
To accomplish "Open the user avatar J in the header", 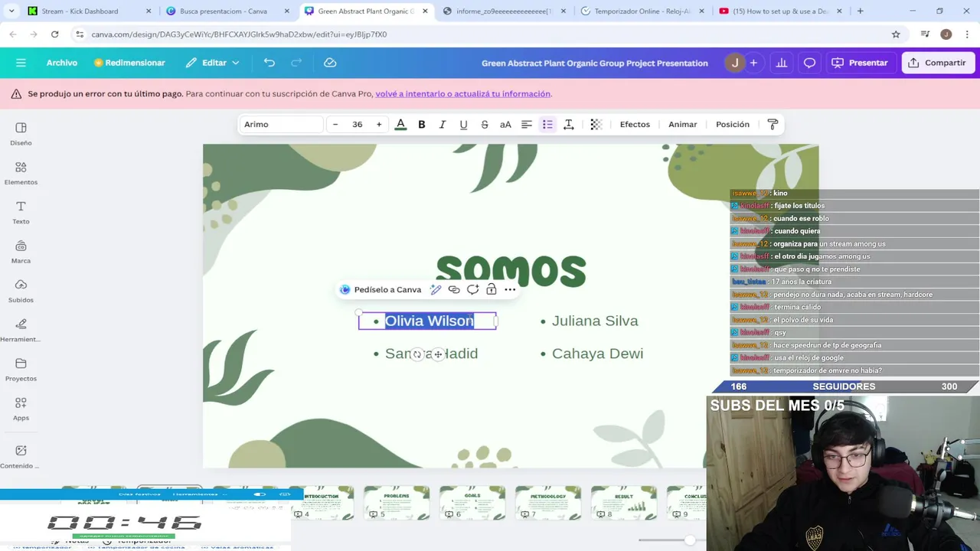I will pos(734,63).
